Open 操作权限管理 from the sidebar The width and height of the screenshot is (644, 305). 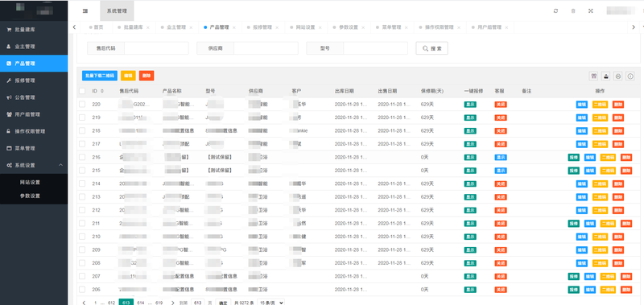pyautogui.click(x=34, y=131)
